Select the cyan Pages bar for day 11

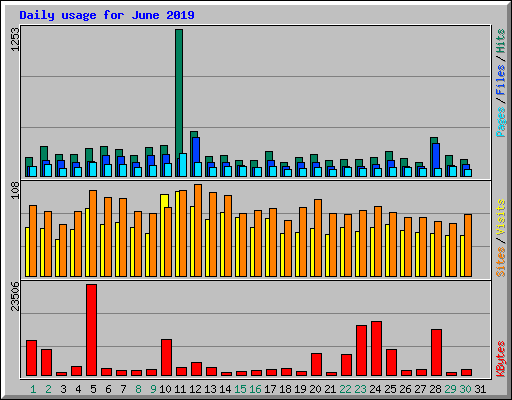click(x=183, y=165)
